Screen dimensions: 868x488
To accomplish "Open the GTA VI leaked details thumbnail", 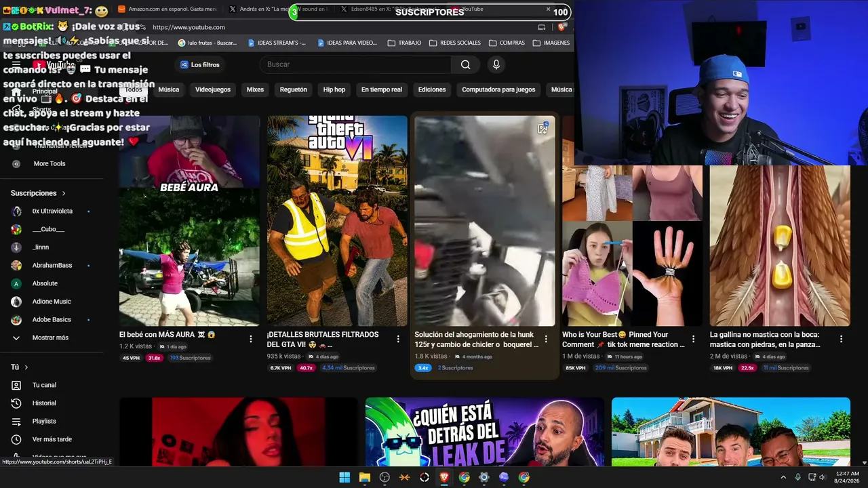I will click(x=337, y=221).
